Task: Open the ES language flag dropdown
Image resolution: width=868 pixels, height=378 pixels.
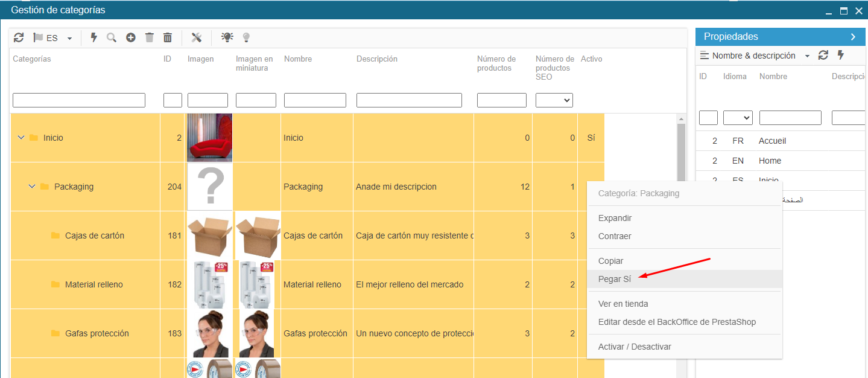Action: 52,38
